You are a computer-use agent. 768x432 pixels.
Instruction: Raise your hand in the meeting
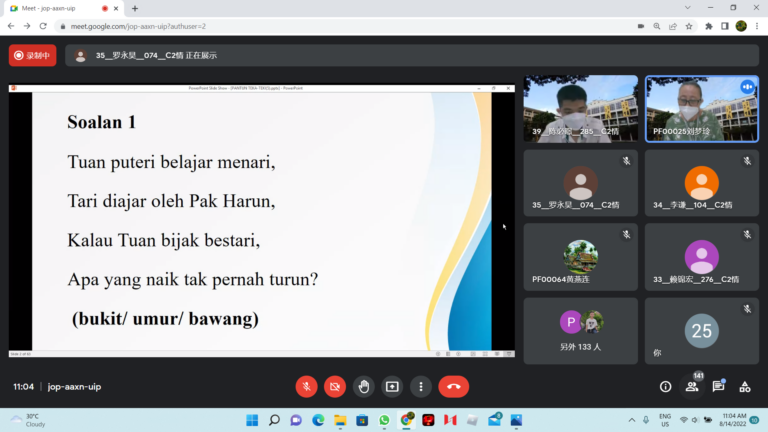tap(364, 386)
